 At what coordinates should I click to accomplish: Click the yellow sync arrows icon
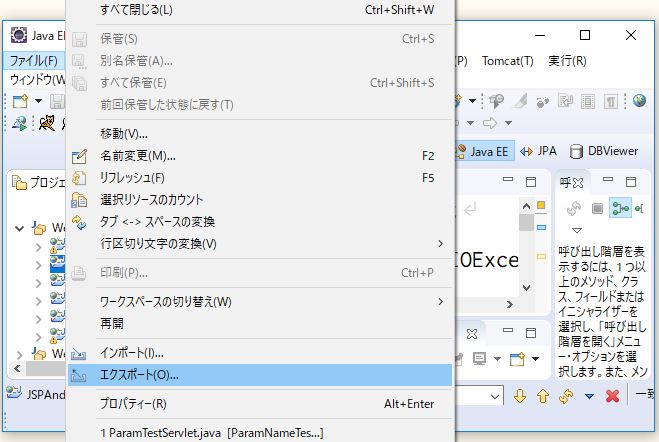pos(566,396)
